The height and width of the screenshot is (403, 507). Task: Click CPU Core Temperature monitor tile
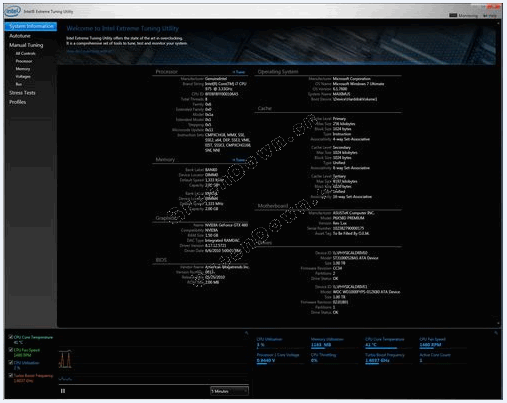(388, 343)
